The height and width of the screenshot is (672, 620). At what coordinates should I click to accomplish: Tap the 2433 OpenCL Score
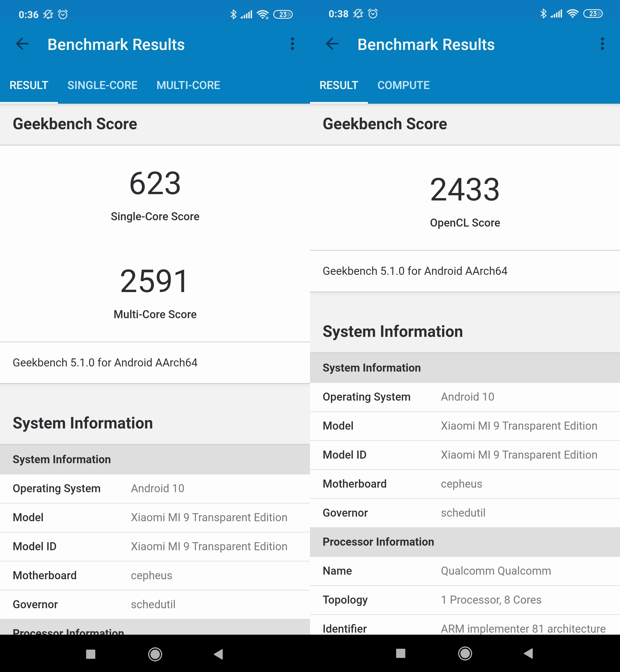pos(465,190)
